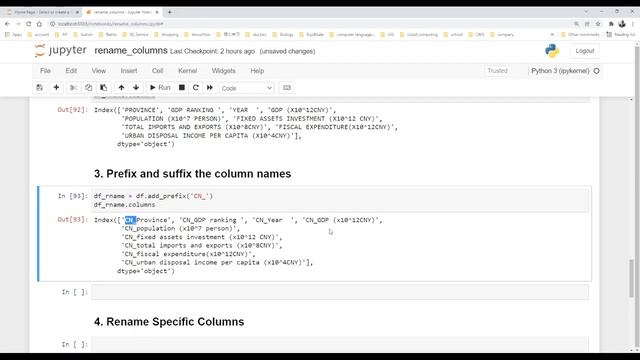Click the kernel idle status circle
The height and width of the screenshot is (360, 640).
596,71
